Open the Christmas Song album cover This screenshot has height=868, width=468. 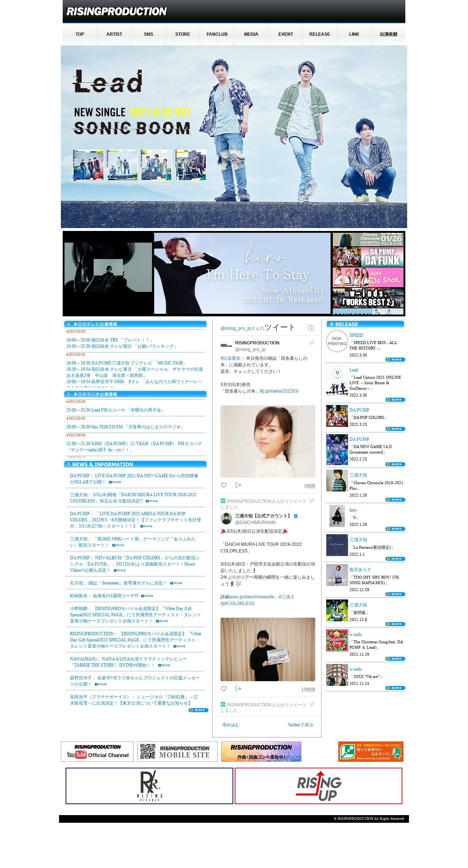[337, 640]
